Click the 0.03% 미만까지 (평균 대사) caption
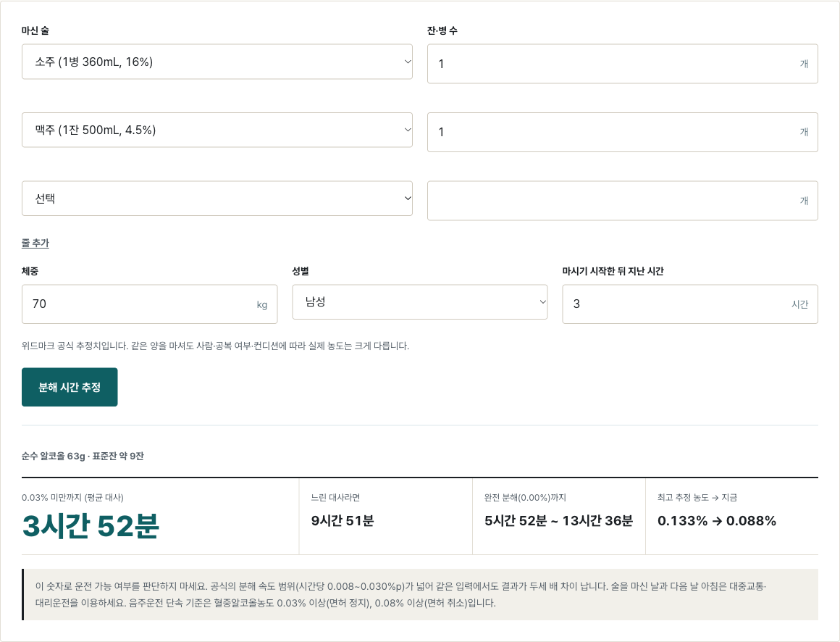Image resolution: width=840 pixels, height=642 pixels. pos(72,497)
